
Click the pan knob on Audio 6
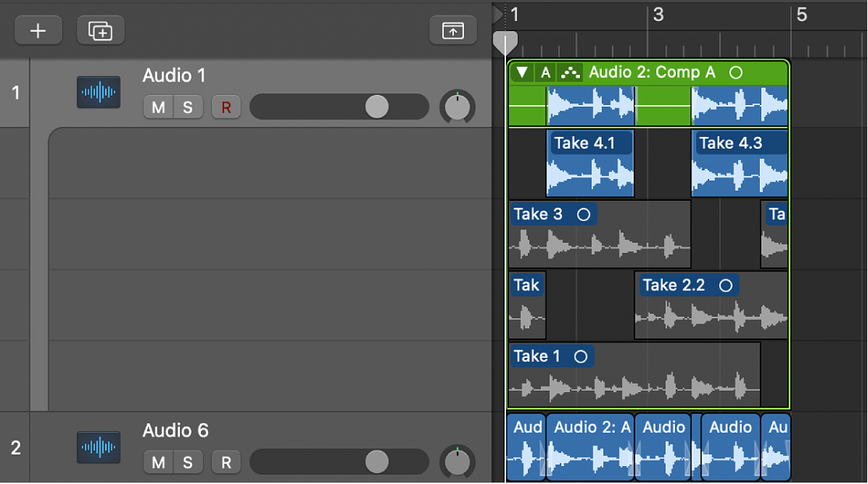(x=457, y=462)
